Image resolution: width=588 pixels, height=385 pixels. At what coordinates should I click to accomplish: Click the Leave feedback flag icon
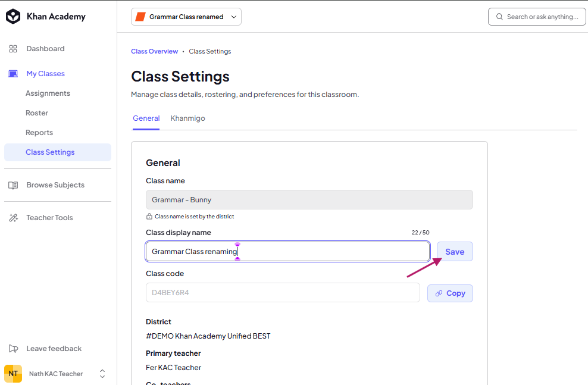[13, 349]
